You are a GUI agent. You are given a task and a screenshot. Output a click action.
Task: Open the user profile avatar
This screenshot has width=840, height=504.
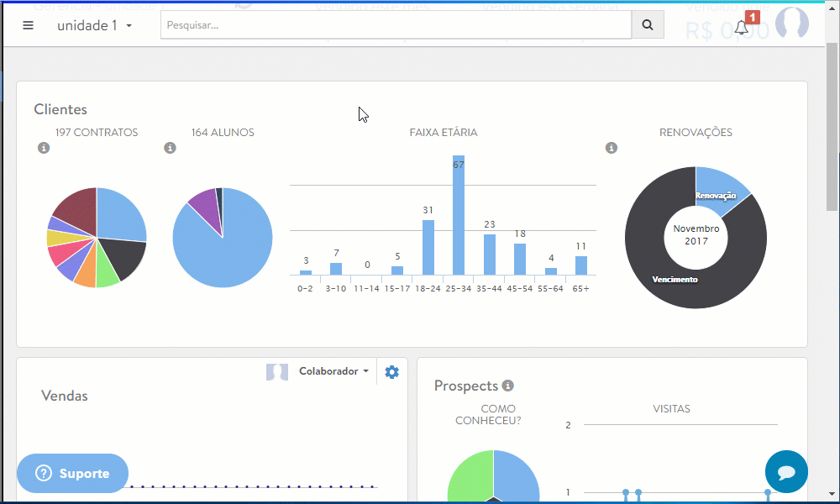tap(791, 24)
